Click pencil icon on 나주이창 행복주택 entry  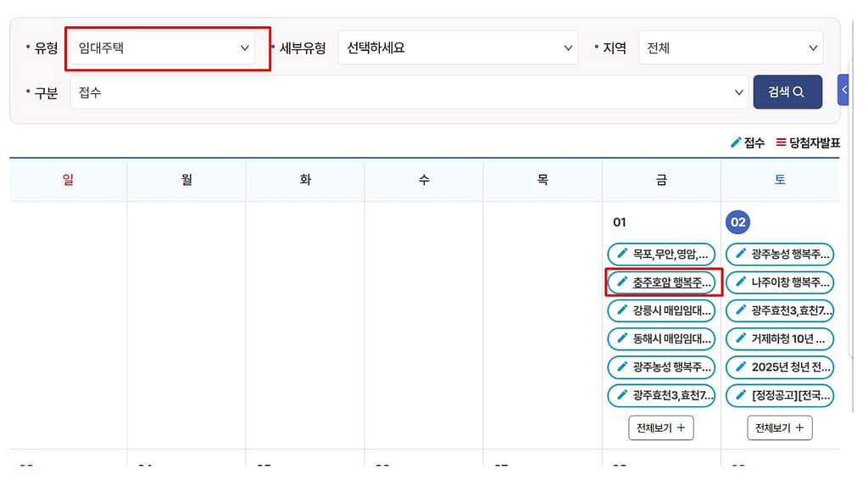point(741,282)
